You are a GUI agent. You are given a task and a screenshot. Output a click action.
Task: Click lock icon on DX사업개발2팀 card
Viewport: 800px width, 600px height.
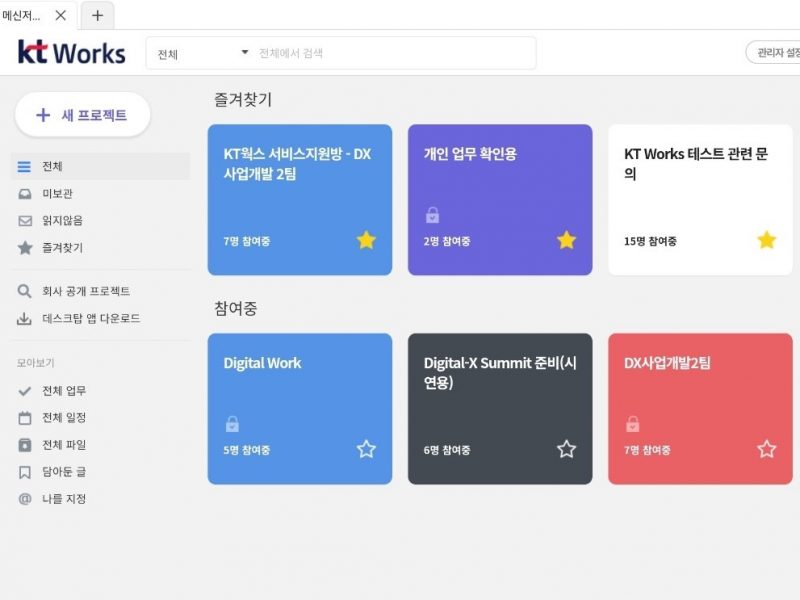[633, 424]
